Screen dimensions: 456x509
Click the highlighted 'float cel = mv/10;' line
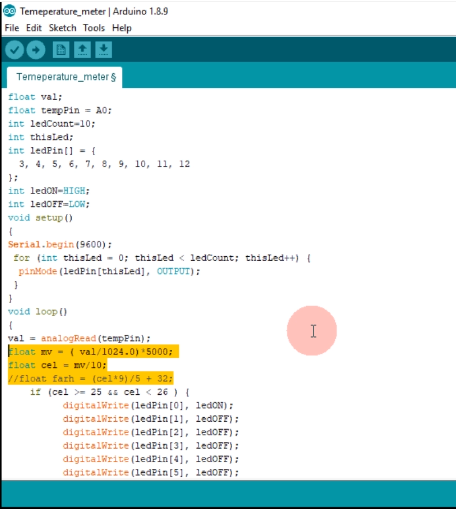click(57, 365)
